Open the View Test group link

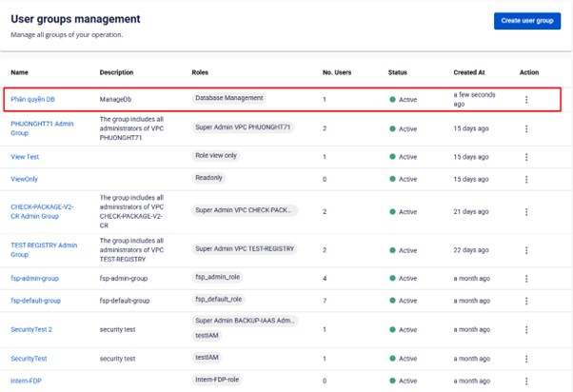(25, 157)
